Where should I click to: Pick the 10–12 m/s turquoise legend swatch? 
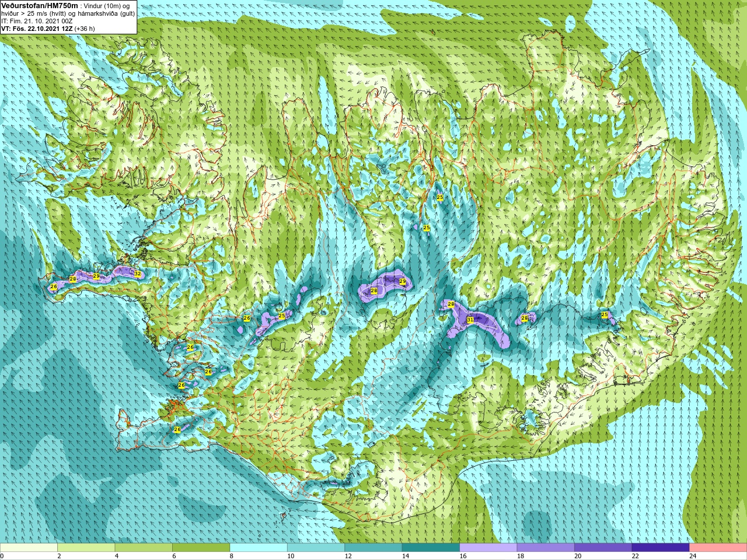tap(316, 548)
